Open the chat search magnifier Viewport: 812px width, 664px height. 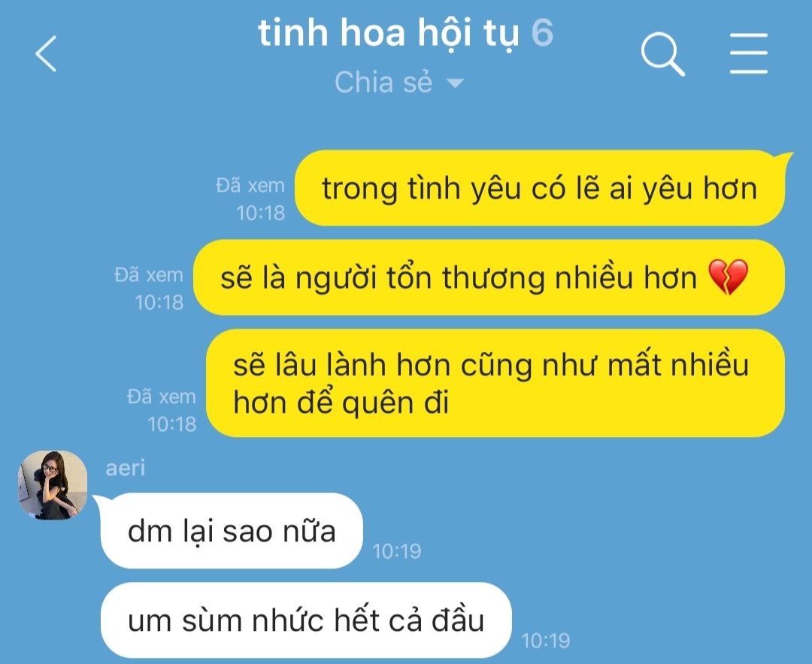pyautogui.click(x=663, y=54)
